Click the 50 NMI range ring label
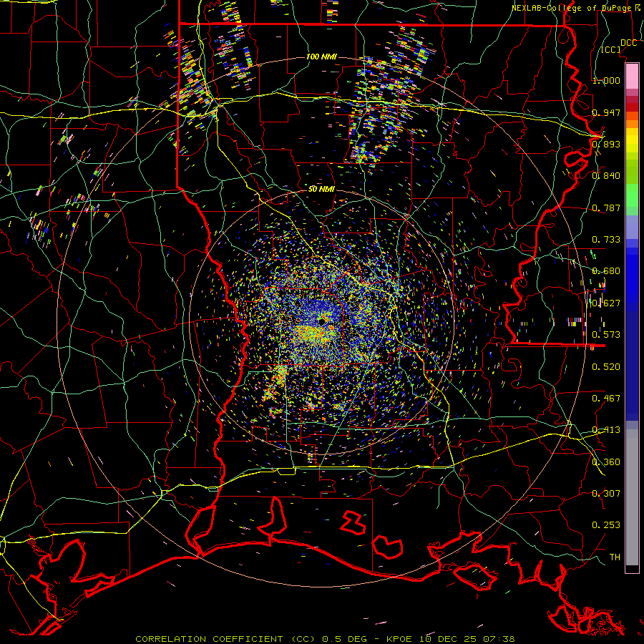This screenshot has width=644, height=644. (x=321, y=189)
